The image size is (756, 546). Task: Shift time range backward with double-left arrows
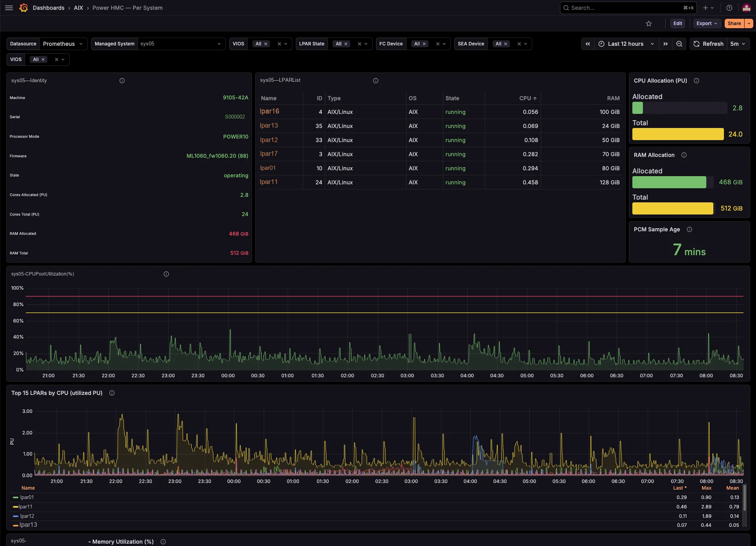(588, 44)
